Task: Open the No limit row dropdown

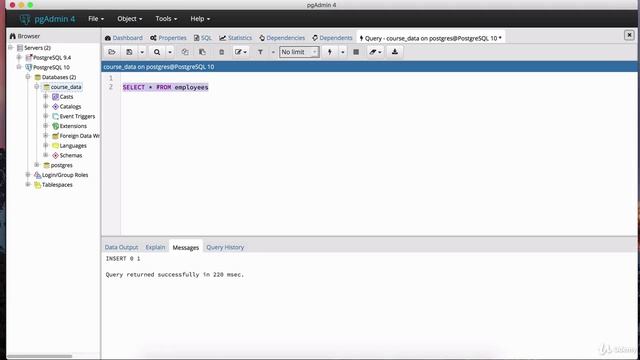Action: point(299,52)
